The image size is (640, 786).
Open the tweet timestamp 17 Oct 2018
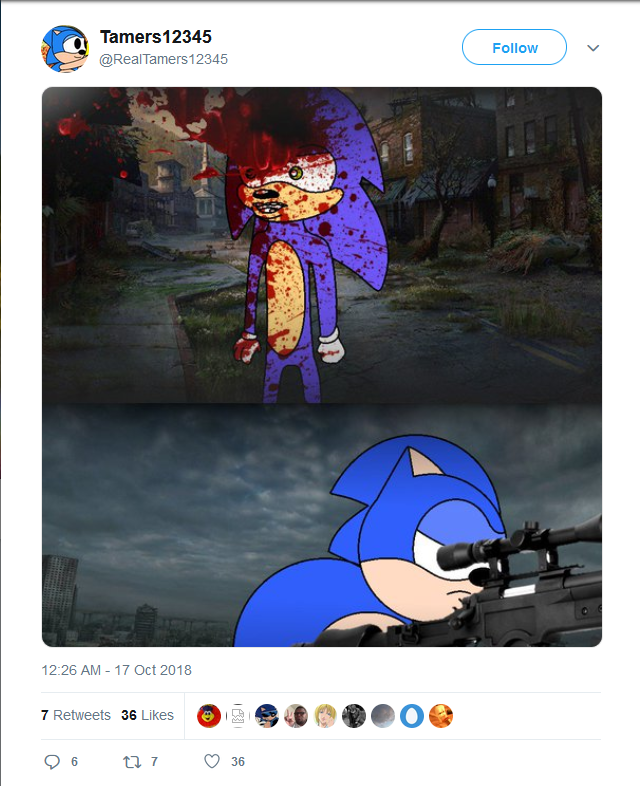click(117, 670)
